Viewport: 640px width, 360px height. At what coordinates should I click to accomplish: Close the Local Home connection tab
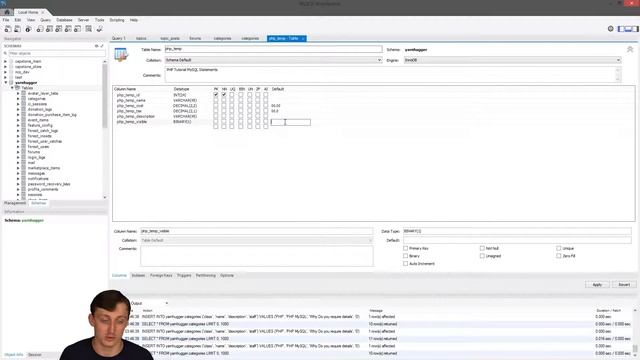[x=43, y=12]
